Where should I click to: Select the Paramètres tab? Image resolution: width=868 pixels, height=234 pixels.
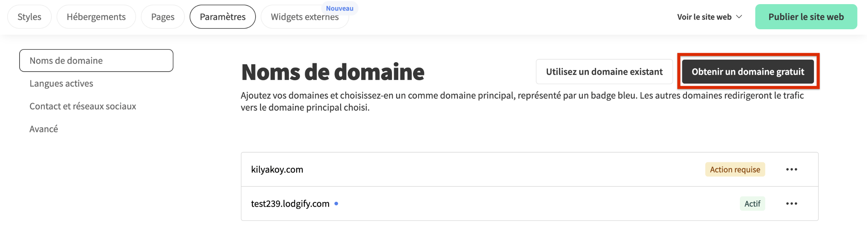point(222,17)
